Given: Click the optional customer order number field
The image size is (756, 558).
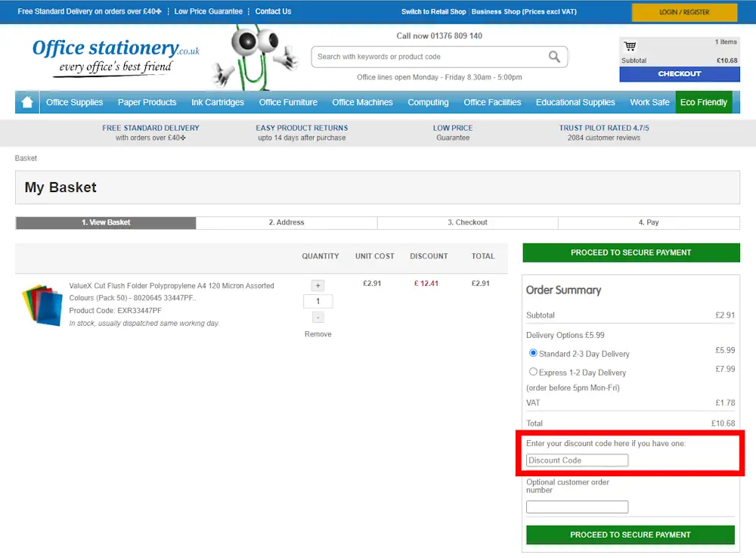Looking at the screenshot, I should coord(577,507).
